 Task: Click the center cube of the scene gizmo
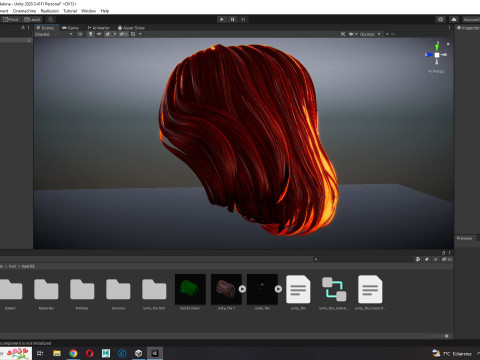coord(437,55)
